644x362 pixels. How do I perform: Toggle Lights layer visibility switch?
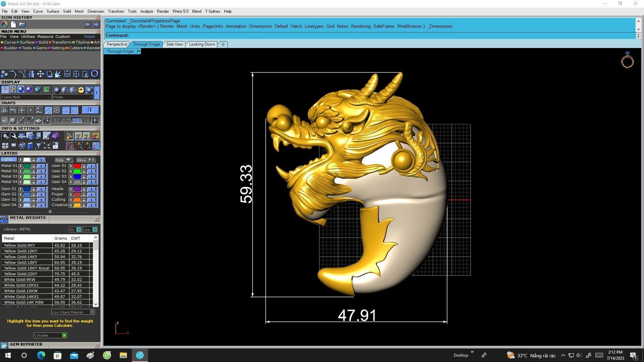coord(41,160)
